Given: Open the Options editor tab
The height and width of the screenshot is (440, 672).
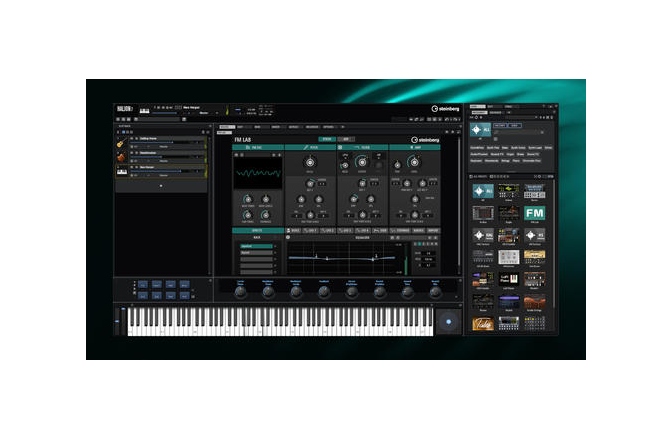Looking at the screenshot, I should (329, 127).
